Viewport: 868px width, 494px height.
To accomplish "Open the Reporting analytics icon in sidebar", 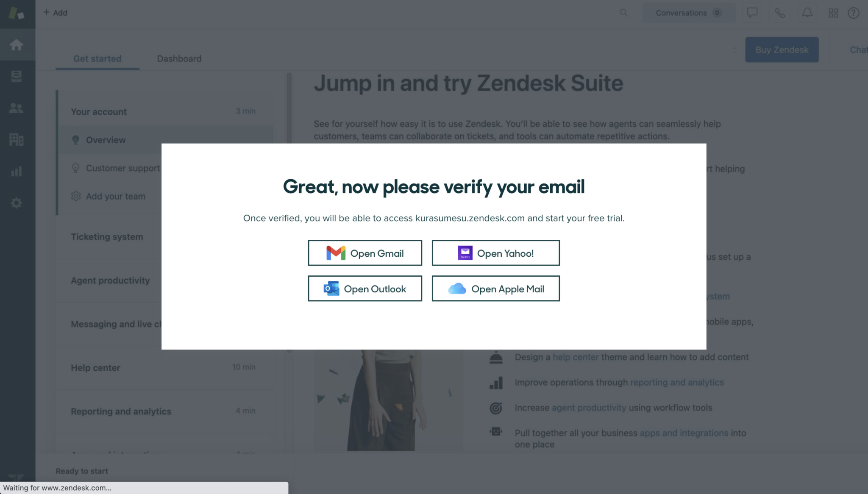I will click(x=17, y=171).
